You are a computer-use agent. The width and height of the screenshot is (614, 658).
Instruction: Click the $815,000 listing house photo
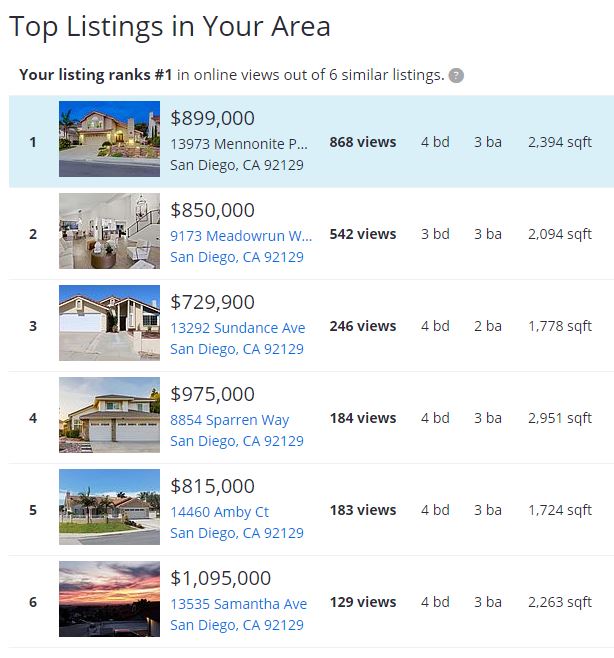[110, 507]
